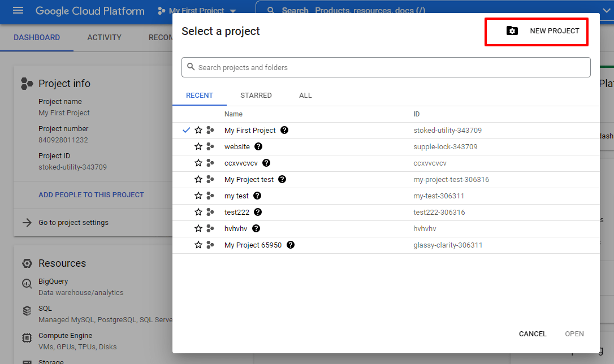Click the ID glassy-clarity-306311
This screenshot has width=614, height=364.
coord(448,245)
